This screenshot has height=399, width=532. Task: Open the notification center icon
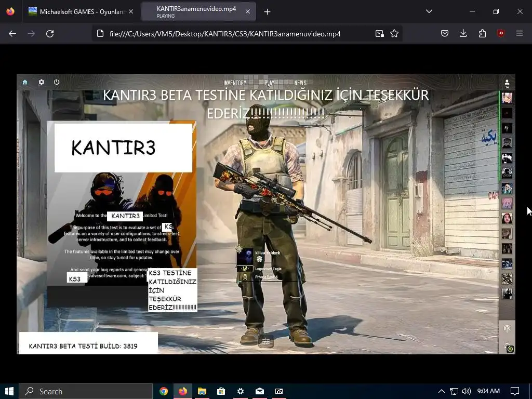point(515,391)
